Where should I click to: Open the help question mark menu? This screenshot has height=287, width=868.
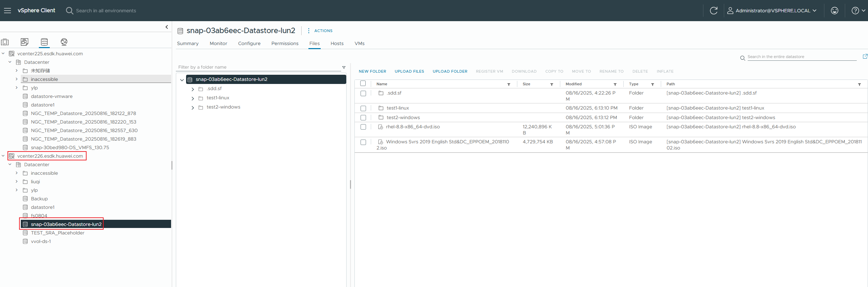pyautogui.click(x=858, y=11)
